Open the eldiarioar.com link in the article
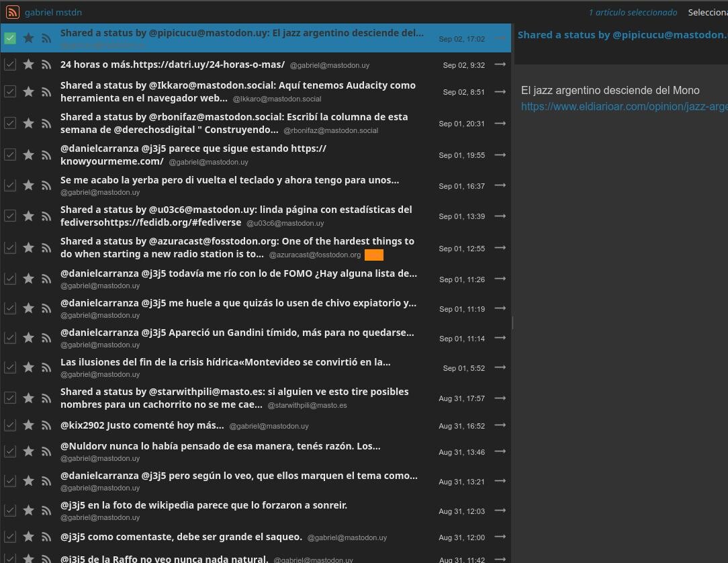The height and width of the screenshot is (563, 728). (623, 106)
